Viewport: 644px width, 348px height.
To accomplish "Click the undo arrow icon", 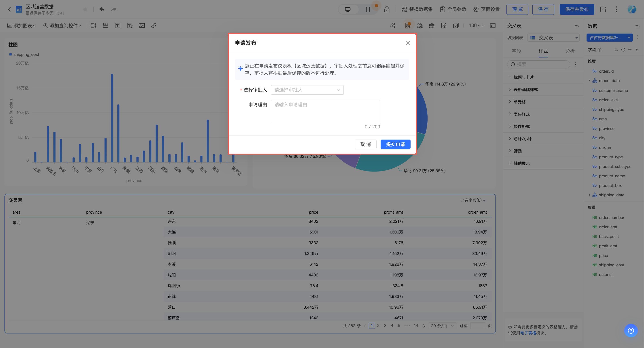I will 102,9.
